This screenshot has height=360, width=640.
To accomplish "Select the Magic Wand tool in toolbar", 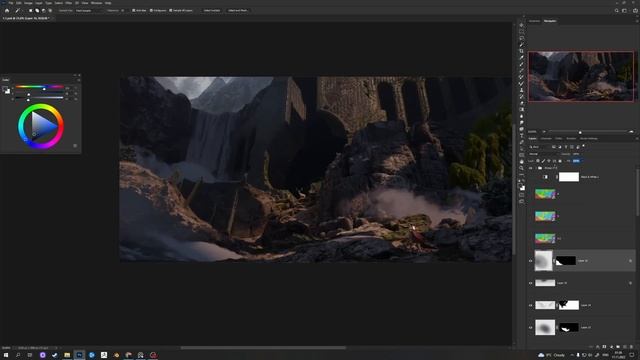I will click(522, 44).
